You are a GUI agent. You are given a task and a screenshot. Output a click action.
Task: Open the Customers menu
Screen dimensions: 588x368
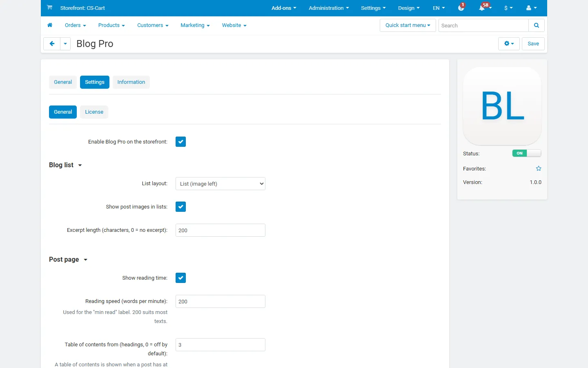pos(153,25)
